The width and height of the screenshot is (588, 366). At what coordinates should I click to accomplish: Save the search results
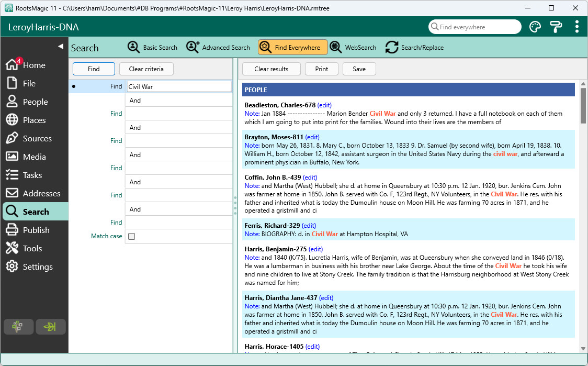click(x=359, y=69)
